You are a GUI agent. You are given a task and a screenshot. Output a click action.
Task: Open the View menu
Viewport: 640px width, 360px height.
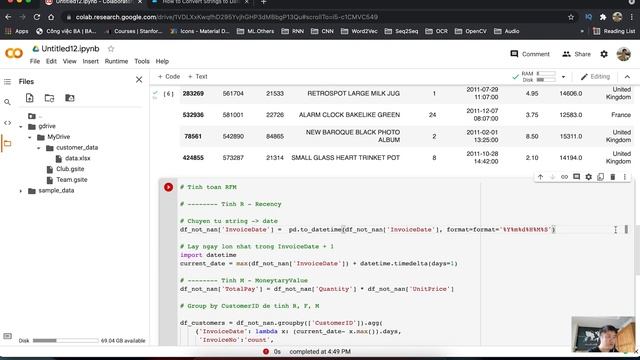click(x=69, y=61)
